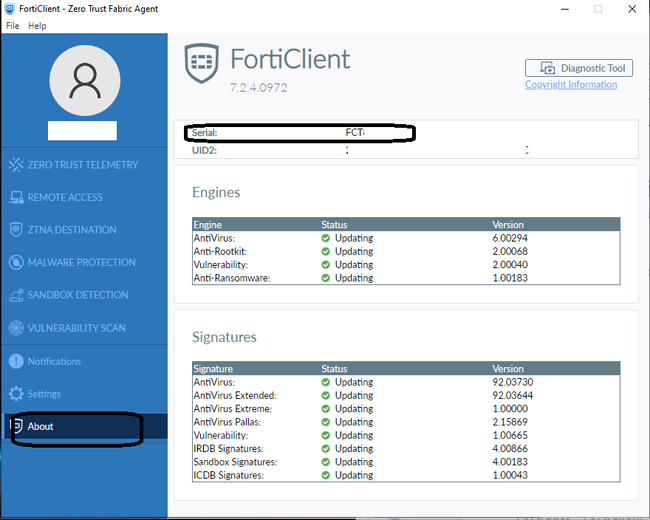This screenshot has width=650, height=520.
Task: Switch to Remote Access section
Action: 65,197
